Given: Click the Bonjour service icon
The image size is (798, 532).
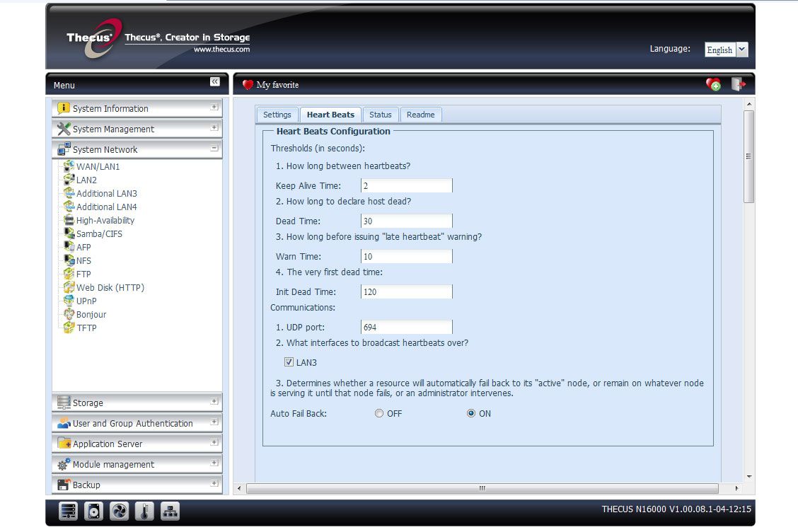Looking at the screenshot, I should tap(69, 314).
